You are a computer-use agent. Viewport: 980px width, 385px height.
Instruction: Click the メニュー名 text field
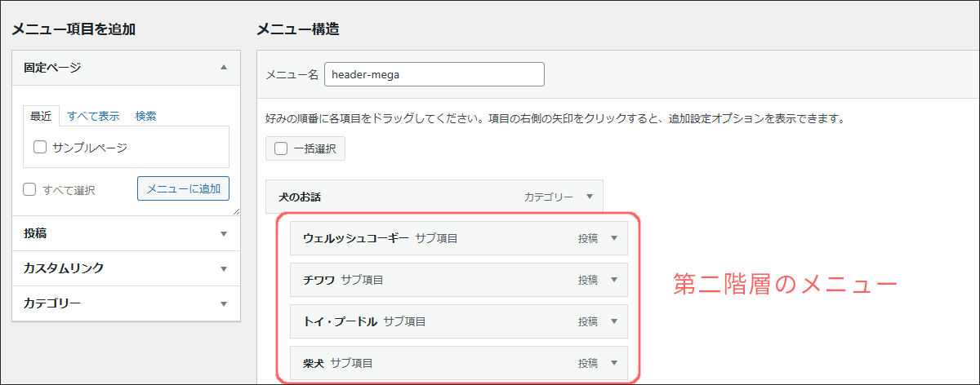(434, 74)
